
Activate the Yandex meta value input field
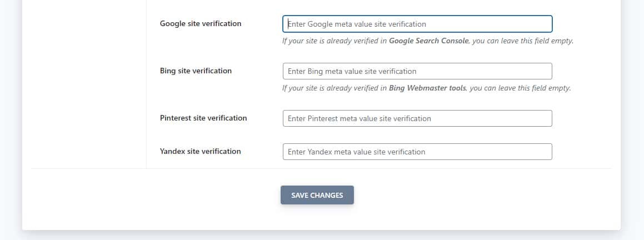tap(417, 152)
